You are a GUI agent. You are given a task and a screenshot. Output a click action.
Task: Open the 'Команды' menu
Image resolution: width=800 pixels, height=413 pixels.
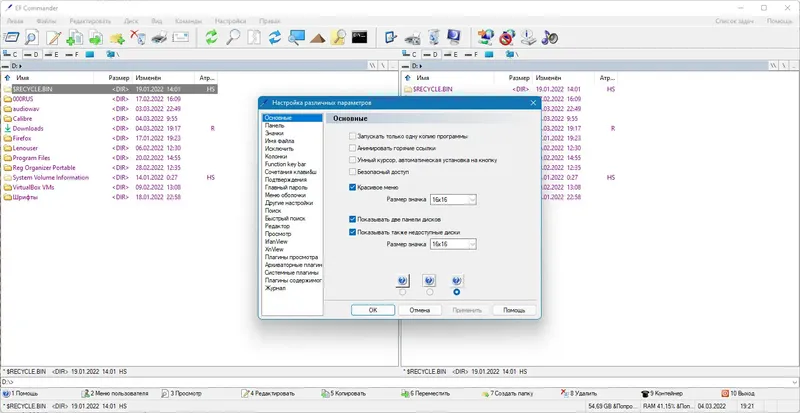[188, 21]
